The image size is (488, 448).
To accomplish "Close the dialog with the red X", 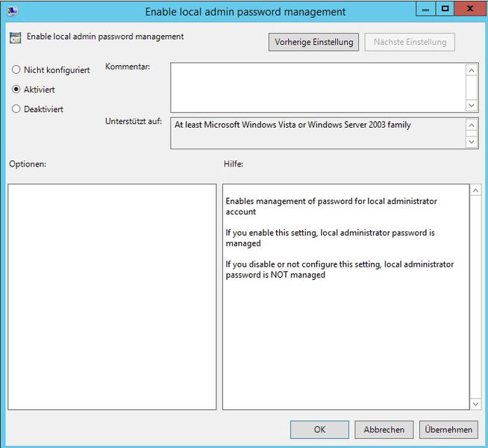I will [470, 9].
